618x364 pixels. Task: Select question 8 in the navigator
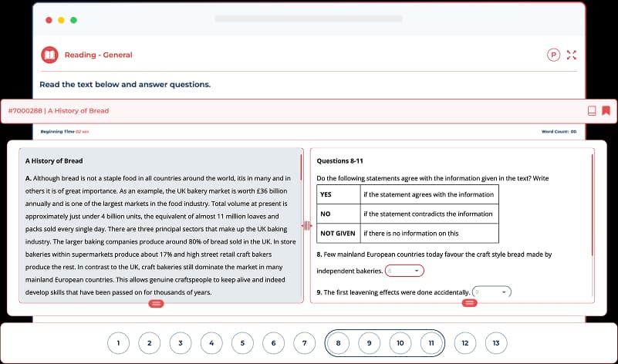point(338,343)
